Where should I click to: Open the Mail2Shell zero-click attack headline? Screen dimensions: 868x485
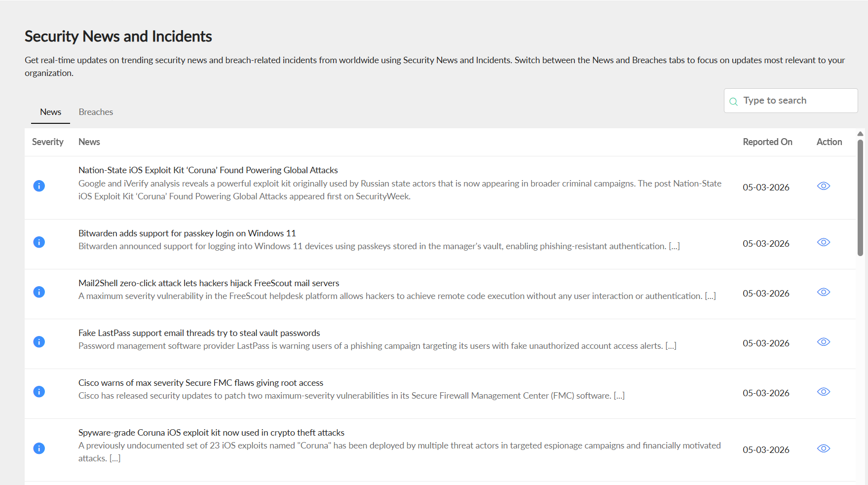(209, 283)
